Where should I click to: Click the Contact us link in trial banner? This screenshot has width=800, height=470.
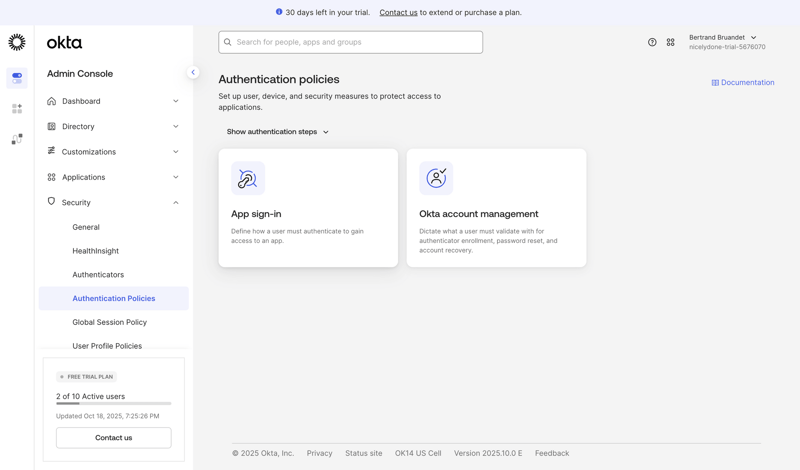[x=398, y=12]
